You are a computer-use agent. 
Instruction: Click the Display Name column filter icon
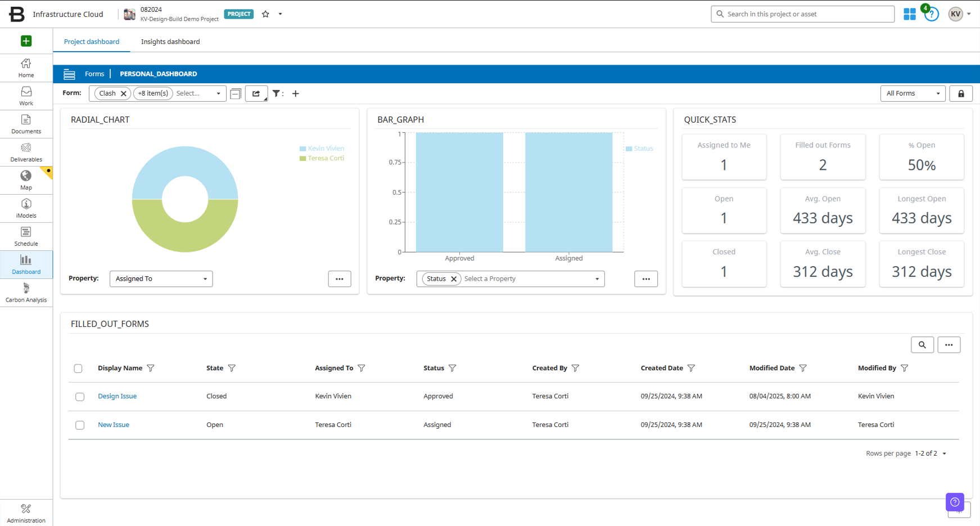click(151, 368)
